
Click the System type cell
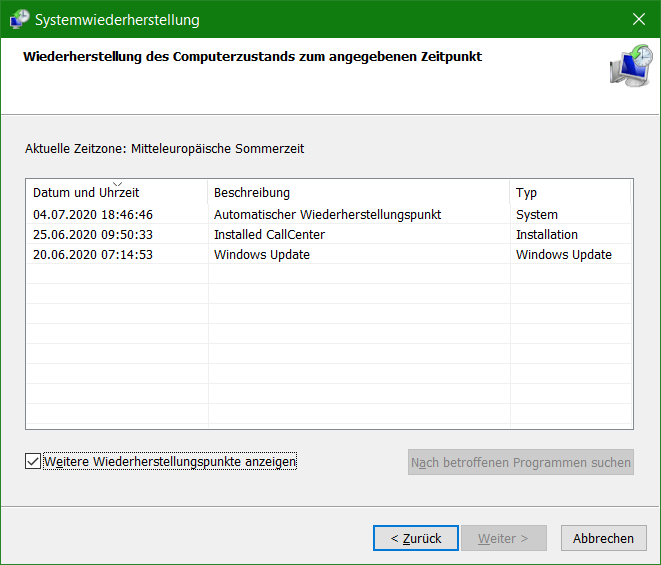coord(537,215)
